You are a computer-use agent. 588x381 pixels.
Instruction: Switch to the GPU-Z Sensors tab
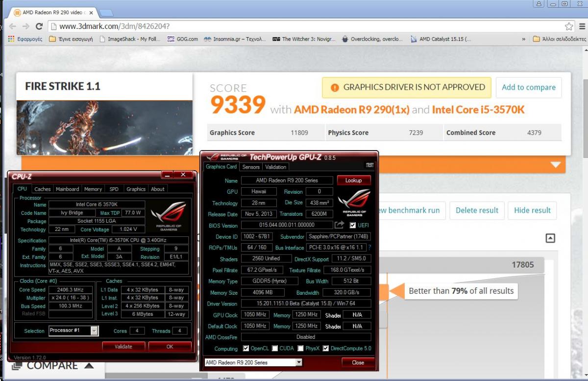click(x=251, y=167)
